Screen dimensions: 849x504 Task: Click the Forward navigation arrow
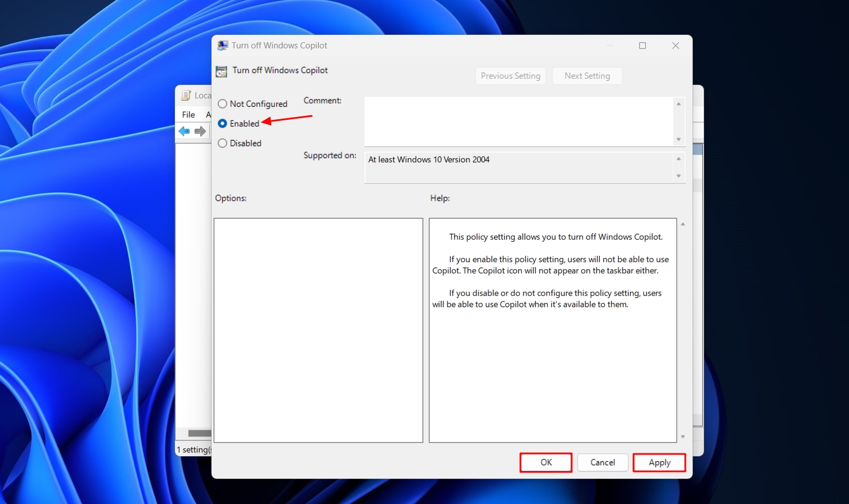point(200,131)
